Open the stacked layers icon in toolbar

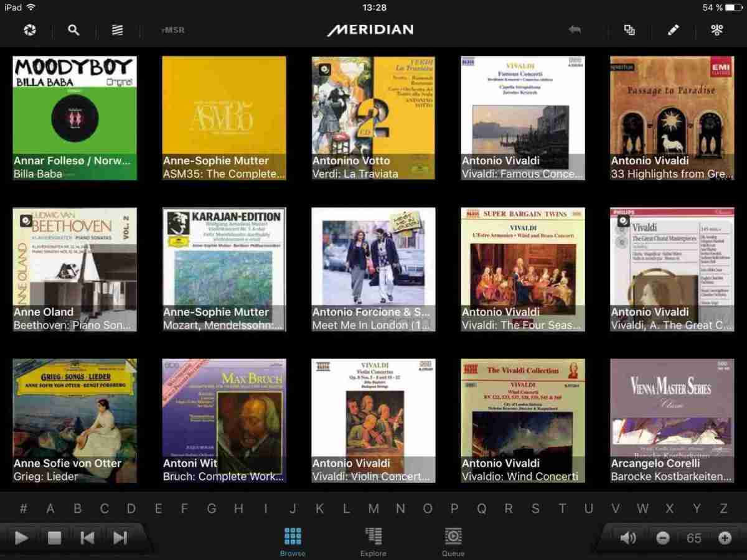click(117, 30)
